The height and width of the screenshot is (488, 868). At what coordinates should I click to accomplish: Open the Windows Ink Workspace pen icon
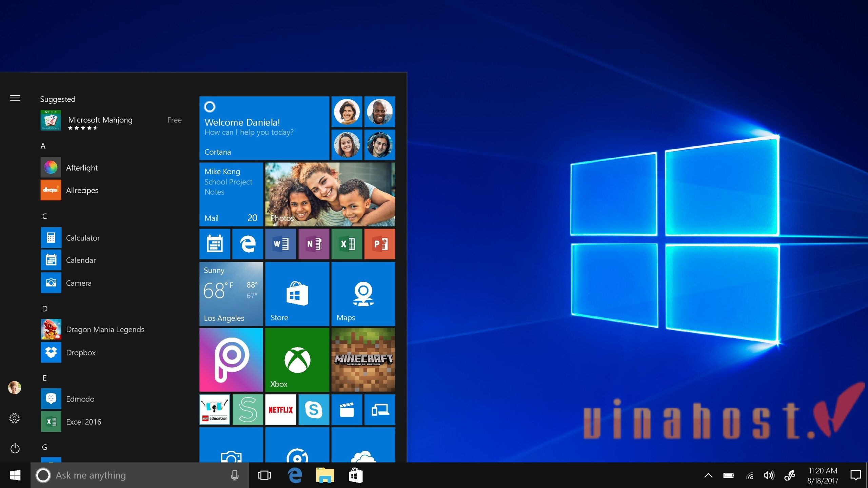coord(790,475)
